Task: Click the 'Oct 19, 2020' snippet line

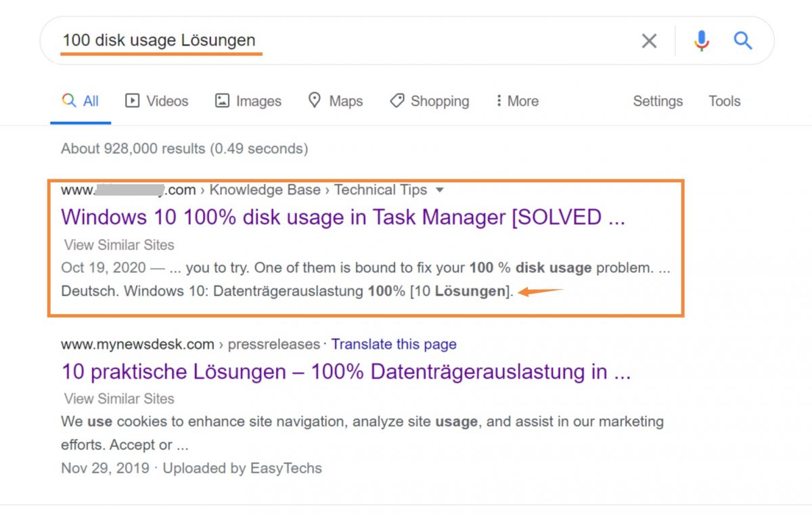Action: coord(365,268)
